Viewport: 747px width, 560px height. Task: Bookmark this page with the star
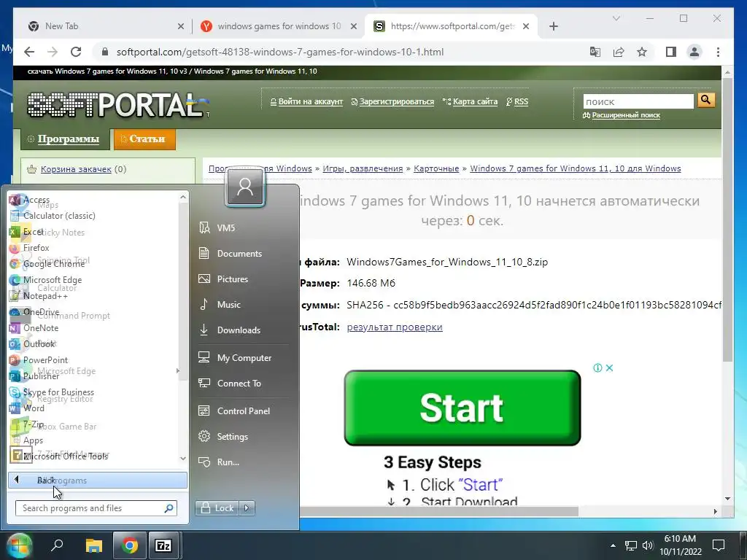click(642, 52)
